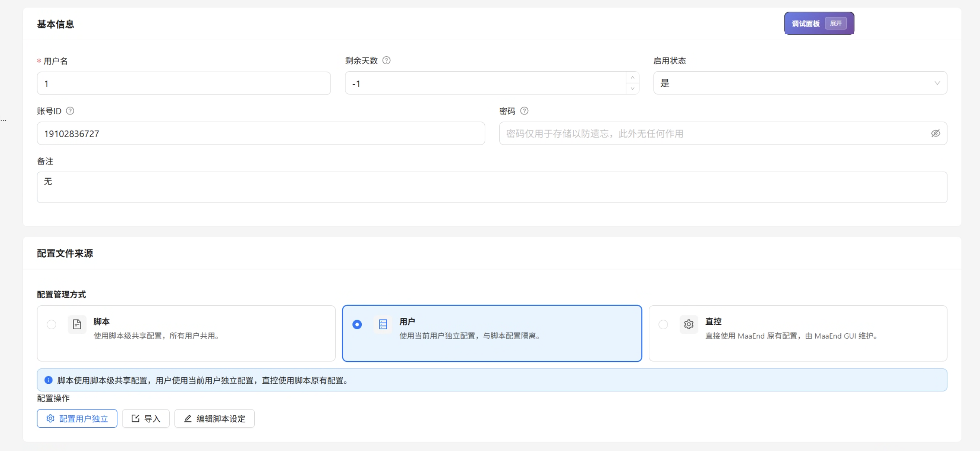Click the help icon beside 密码

(x=524, y=111)
